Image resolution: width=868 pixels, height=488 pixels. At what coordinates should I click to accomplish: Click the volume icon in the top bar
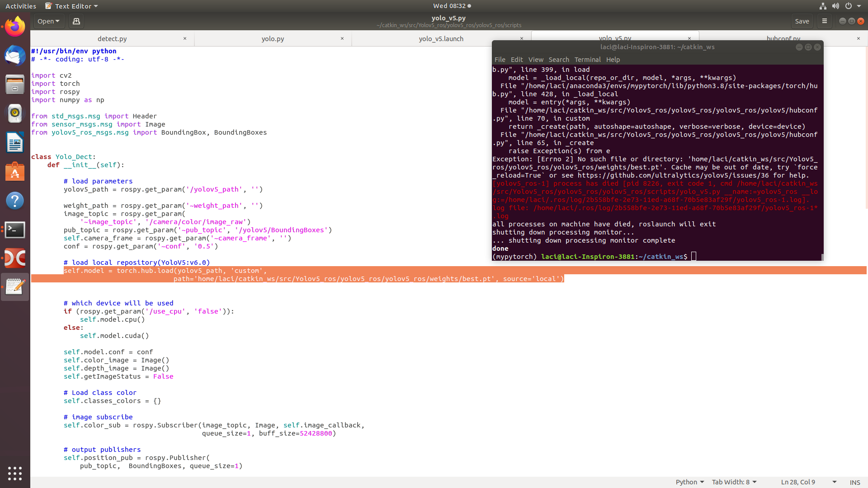point(836,6)
